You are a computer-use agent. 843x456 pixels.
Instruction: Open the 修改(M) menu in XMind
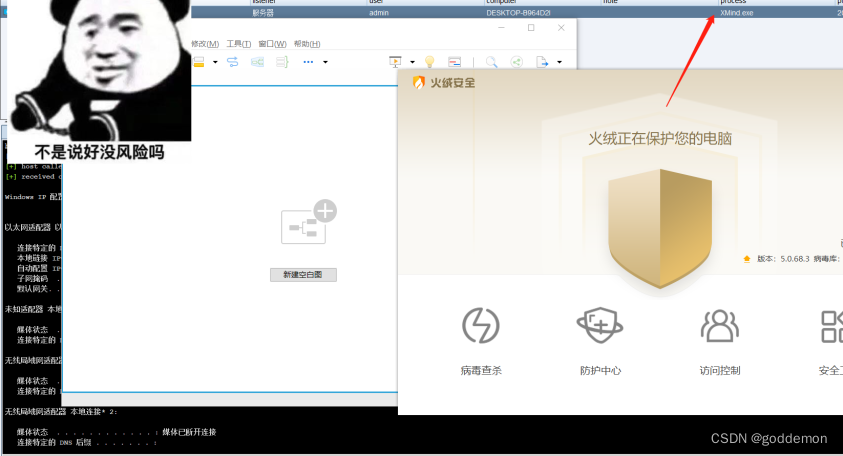pyautogui.click(x=205, y=44)
